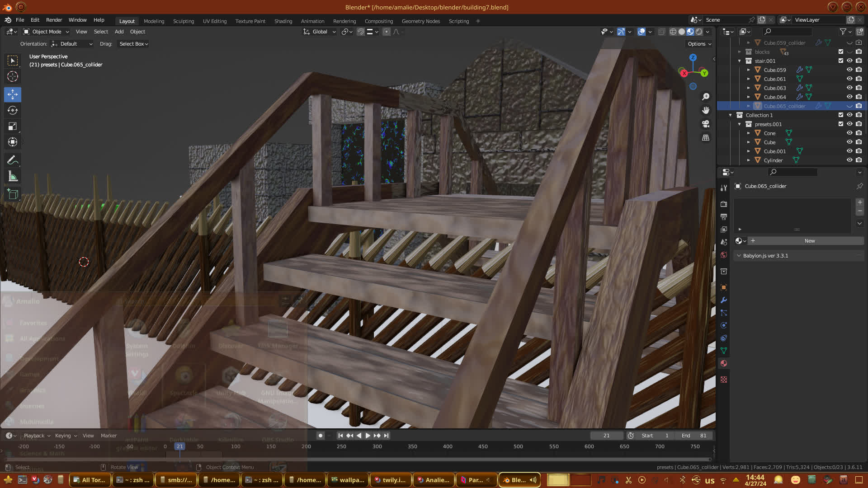Image resolution: width=868 pixels, height=488 pixels.
Task: Open Modifiers wrench properties tab
Action: [724, 300]
